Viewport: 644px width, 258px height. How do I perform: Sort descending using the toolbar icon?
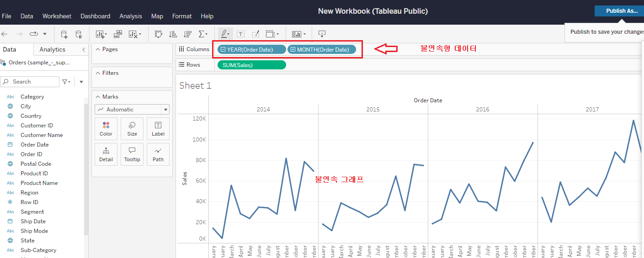[187, 34]
